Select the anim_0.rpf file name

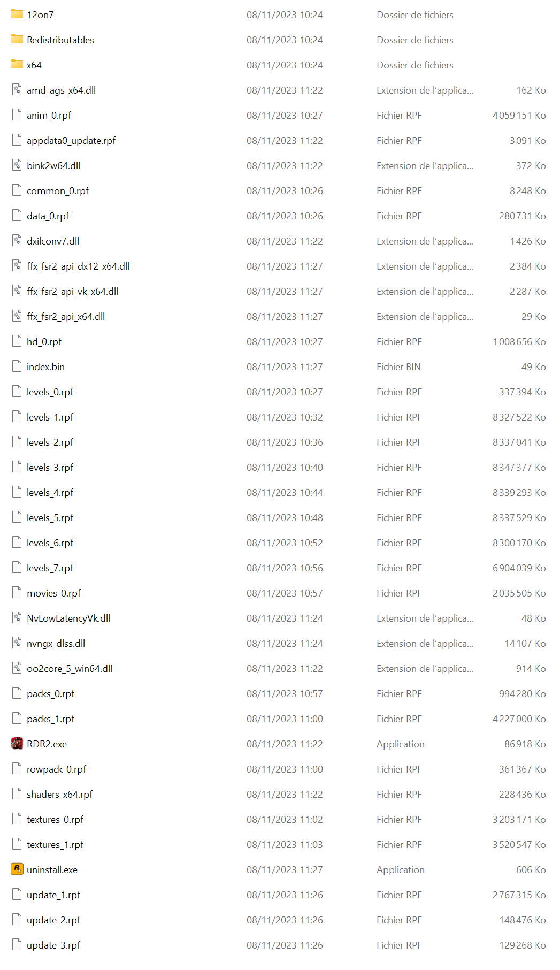(49, 115)
